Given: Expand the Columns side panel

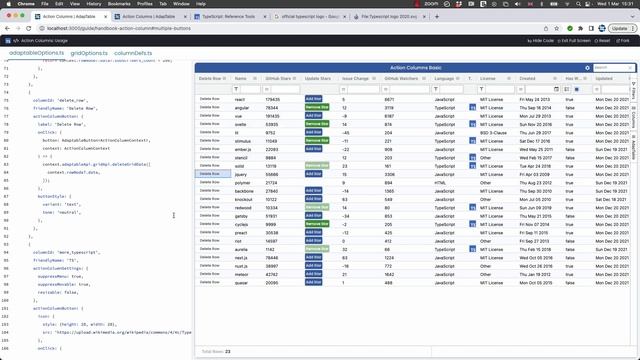Looking at the screenshot, I should (633, 117).
